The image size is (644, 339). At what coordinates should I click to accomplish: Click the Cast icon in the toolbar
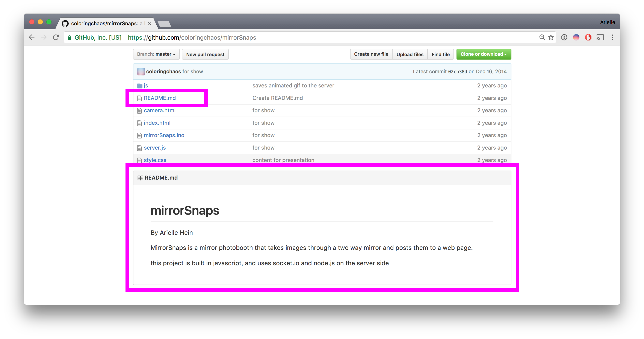click(600, 37)
